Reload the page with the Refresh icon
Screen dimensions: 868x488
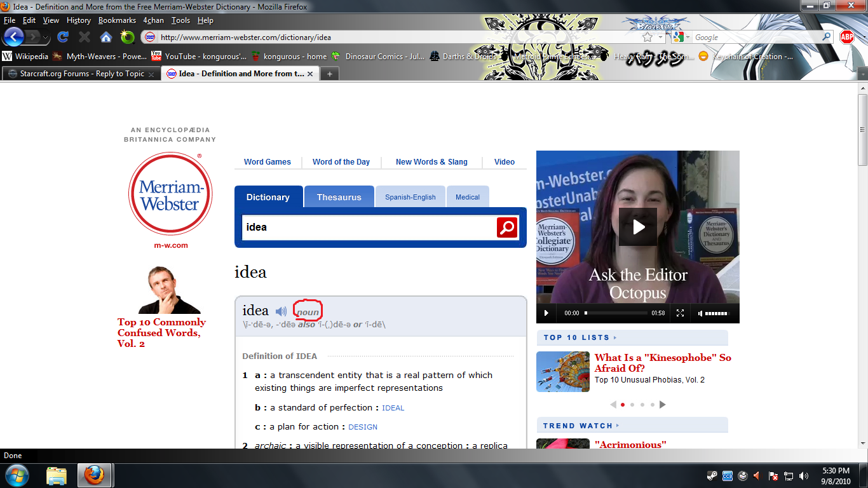point(63,37)
